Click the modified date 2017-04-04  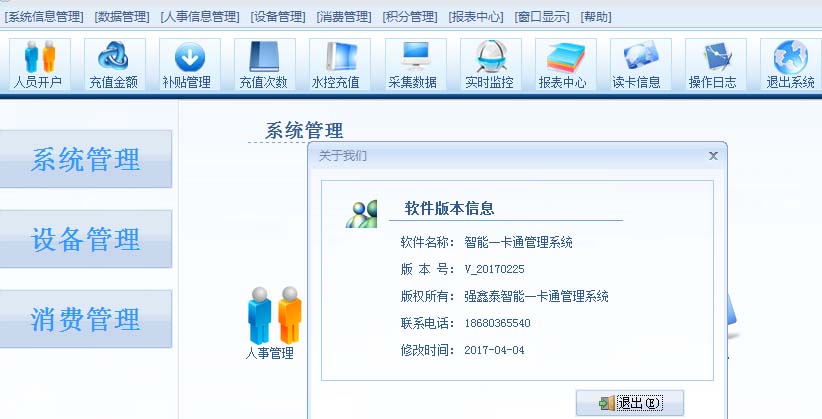(x=494, y=350)
